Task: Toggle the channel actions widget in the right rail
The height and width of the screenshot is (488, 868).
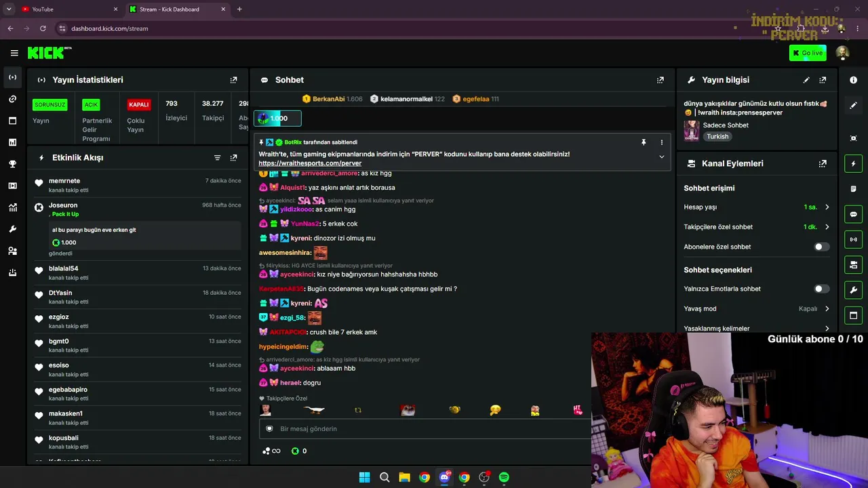Action: click(x=853, y=264)
